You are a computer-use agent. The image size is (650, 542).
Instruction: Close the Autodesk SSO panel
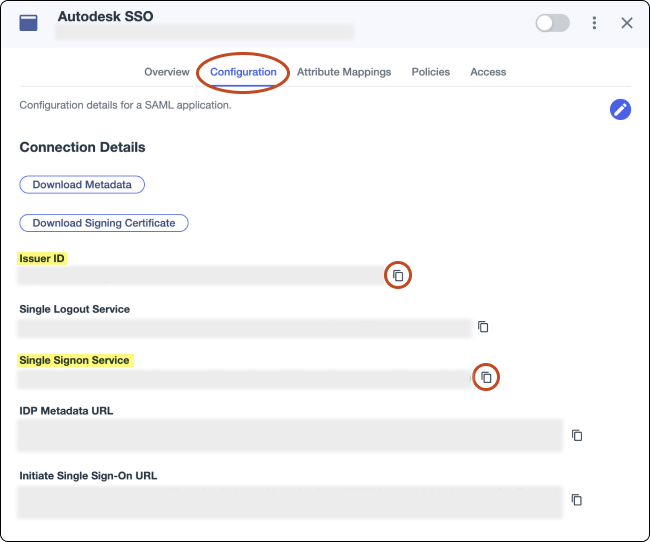tap(627, 23)
